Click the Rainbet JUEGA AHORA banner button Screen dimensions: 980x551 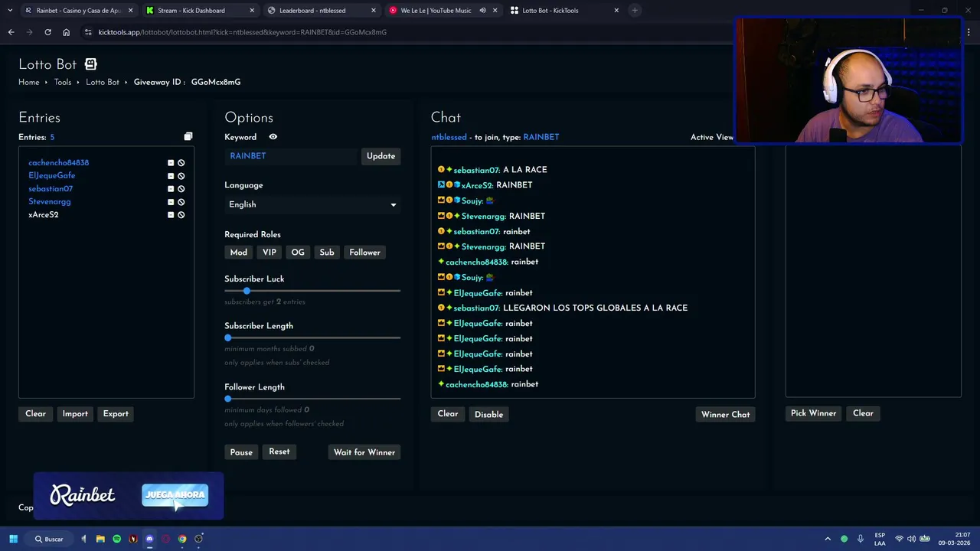tap(175, 495)
